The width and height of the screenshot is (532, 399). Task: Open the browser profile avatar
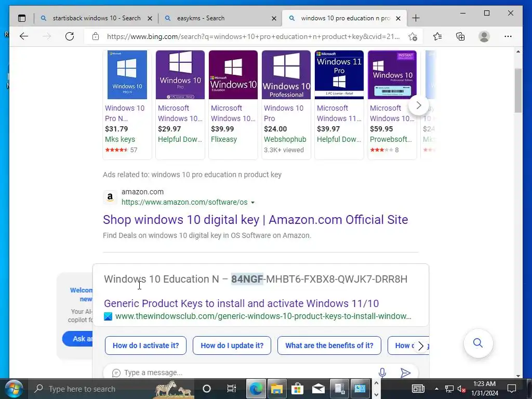click(x=484, y=36)
